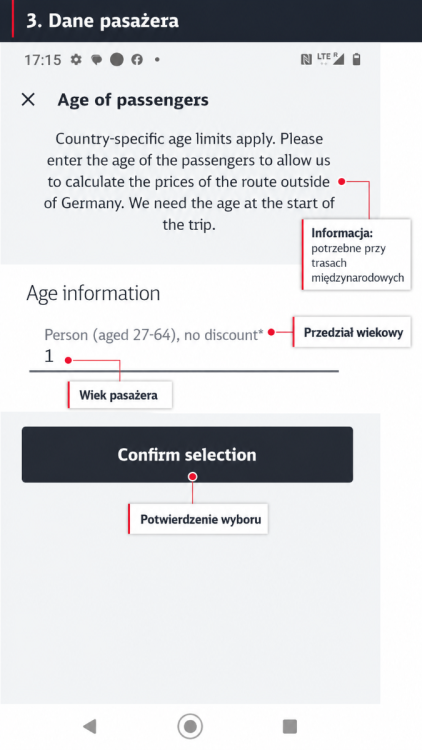Tap the Android home circle button
Screen dimensions: 422x750
190,726
